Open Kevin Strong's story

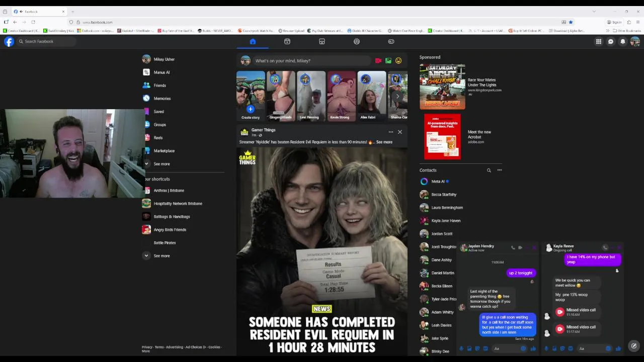[341, 96]
